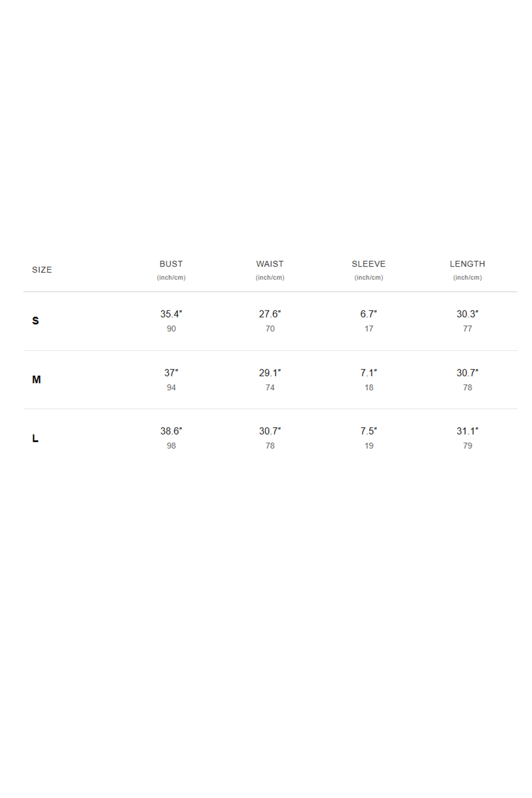
Task: Click the 29.1" waist measurement
Action: tap(270, 373)
